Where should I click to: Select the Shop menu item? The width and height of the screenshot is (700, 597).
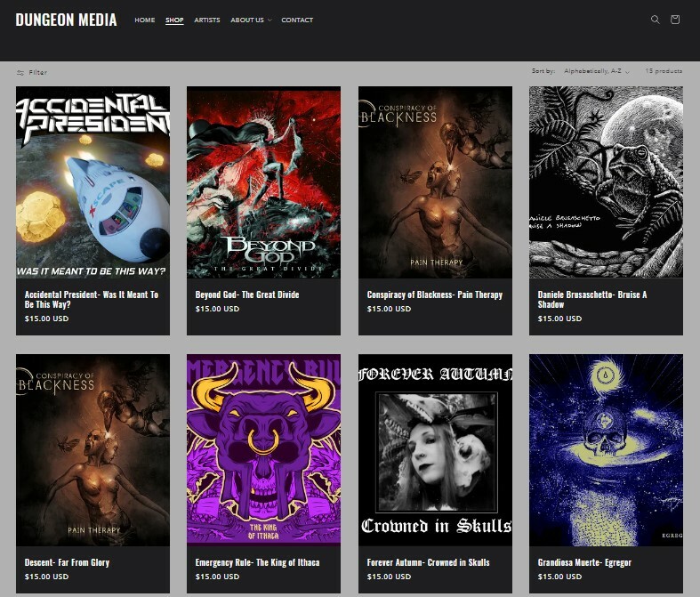[174, 20]
